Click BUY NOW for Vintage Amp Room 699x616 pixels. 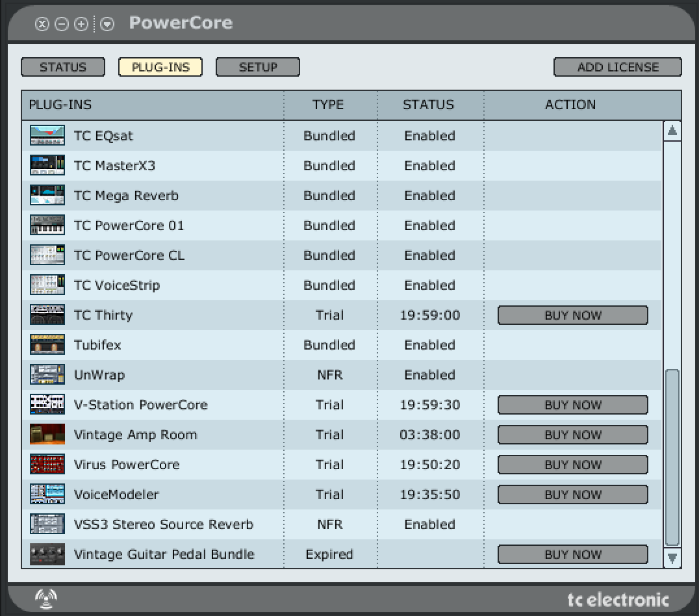(573, 435)
